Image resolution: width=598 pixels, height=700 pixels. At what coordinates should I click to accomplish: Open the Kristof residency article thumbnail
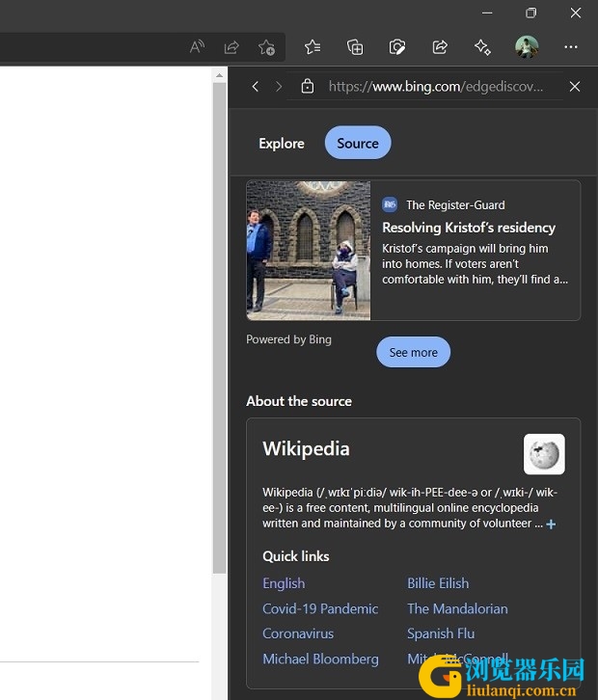pyautogui.click(x=308, y=250)
